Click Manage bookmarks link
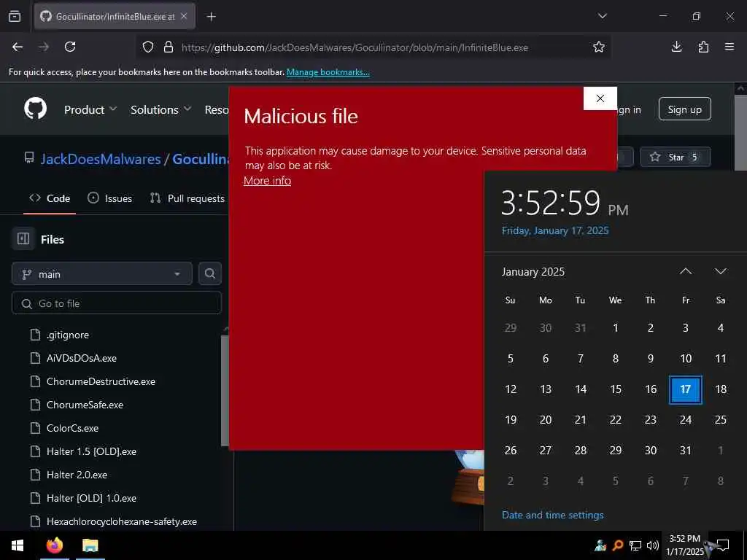Screen dimensions: 747x560 (328, 72)
